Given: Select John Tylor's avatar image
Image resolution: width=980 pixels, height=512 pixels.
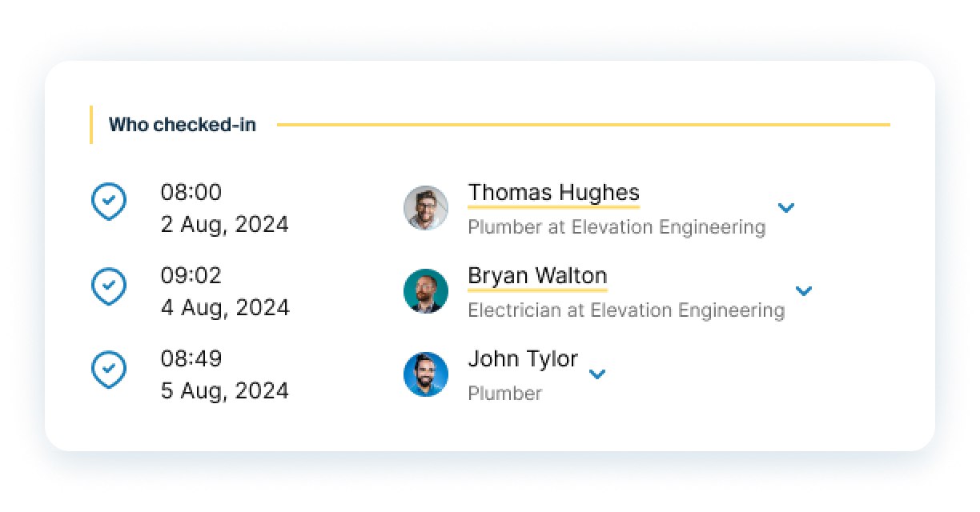Looking at the screenshot, I should click(425, 374).
